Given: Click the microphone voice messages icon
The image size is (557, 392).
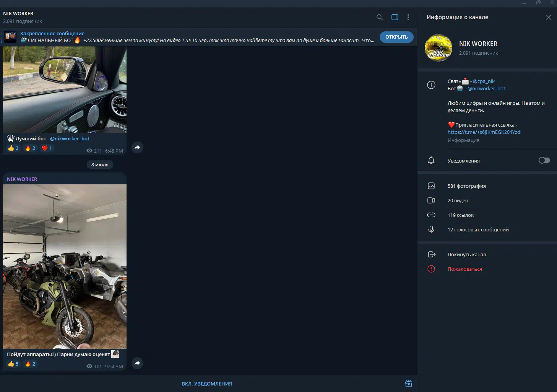Looking at the screenshot, I should click(431, 229).
